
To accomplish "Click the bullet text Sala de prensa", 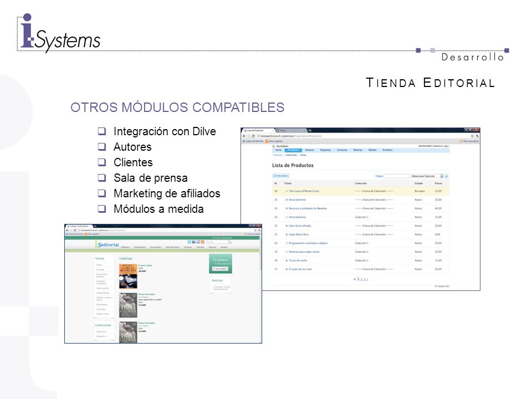I will (151, 178).
